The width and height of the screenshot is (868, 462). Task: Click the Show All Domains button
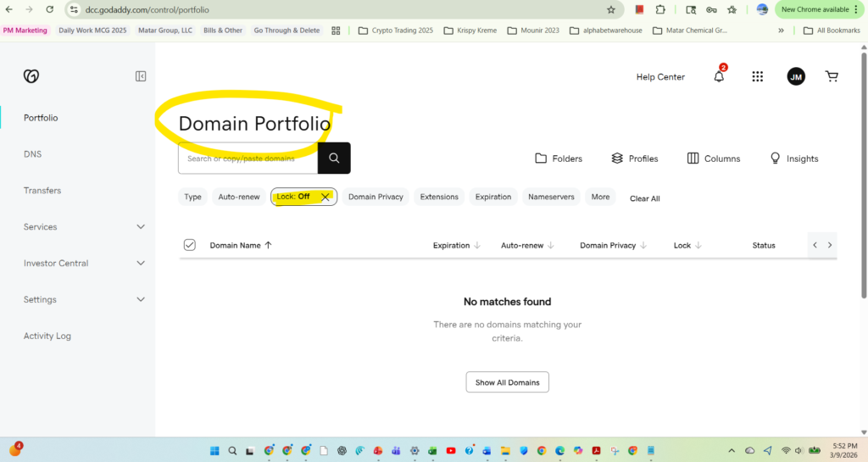tap(508, 382)
